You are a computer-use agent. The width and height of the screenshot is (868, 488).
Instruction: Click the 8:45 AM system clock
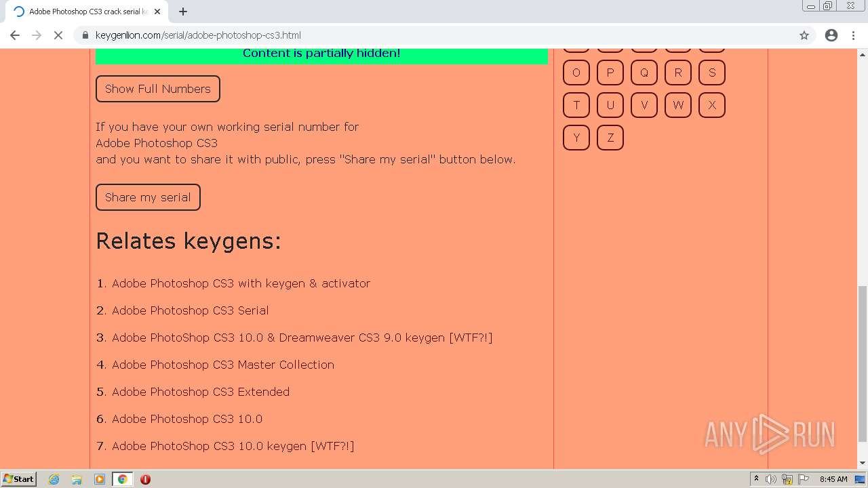click(833, 479)
